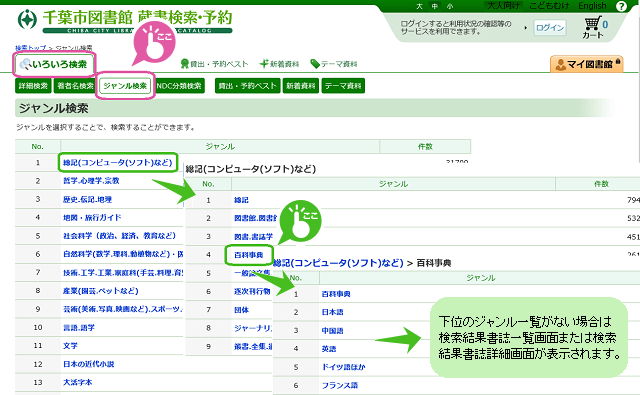Open sub-genre 図書.書誌学

253,236
